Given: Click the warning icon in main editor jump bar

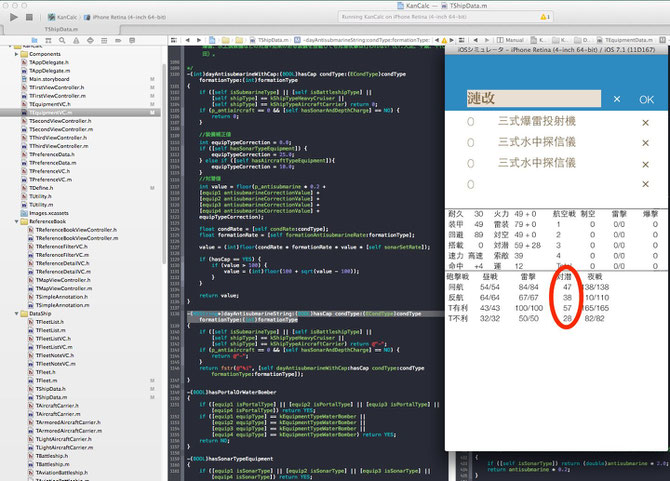Looking at the screenshot, I should pyautogui.click(x=444, y=40).
